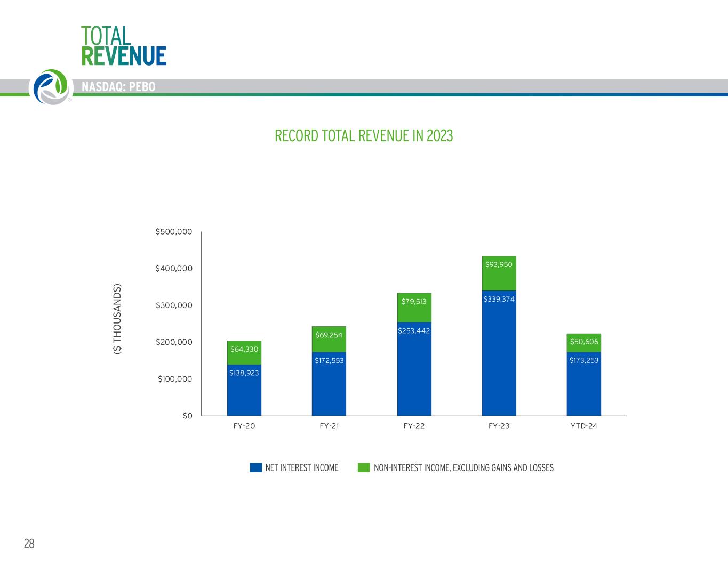Image resolution: width=728 pixels, height=566 pixels.
Task: Click the $500,000 y-axis label
Action: tap(174, 232)
